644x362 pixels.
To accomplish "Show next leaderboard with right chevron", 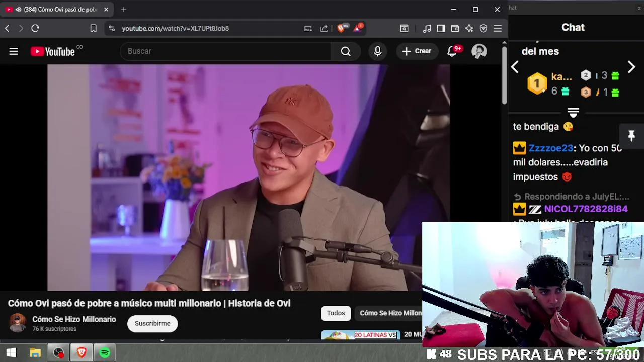I will tap(631, 67).
